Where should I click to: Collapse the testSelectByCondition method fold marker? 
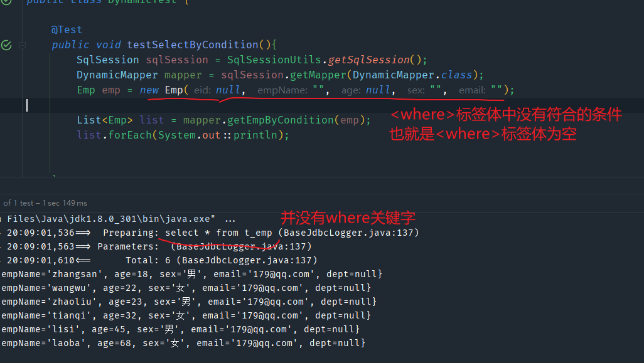[x=22, y=45]
